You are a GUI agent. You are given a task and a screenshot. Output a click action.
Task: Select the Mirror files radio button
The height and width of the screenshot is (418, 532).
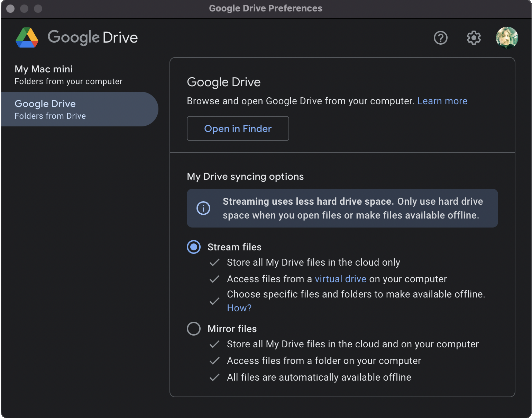pos(194,329)
